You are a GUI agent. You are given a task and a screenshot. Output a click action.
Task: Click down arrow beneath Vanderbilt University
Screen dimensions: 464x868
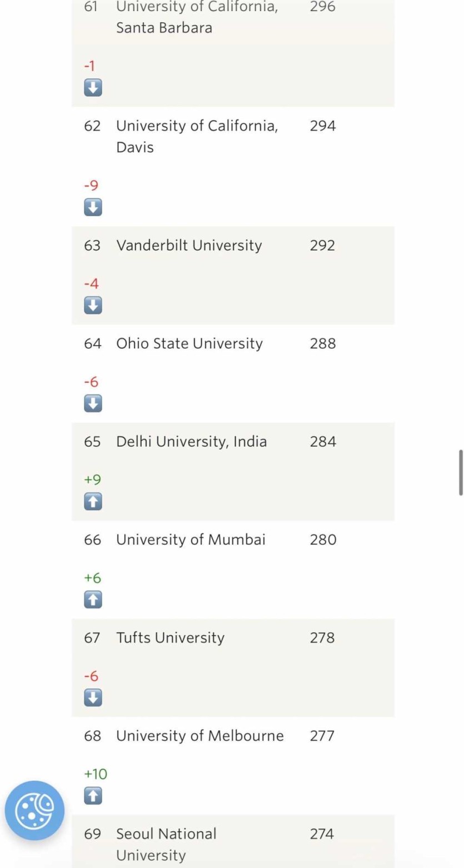pyautogui.click(x=93, y=305)
